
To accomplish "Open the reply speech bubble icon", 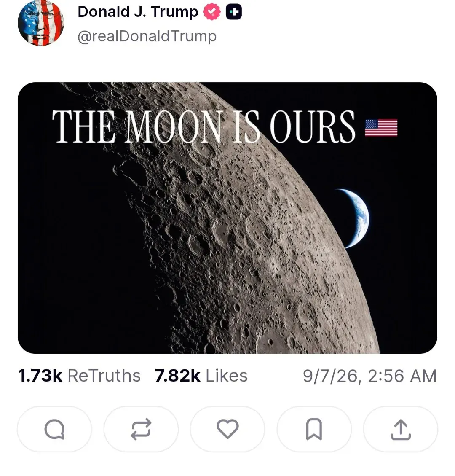I will point(54,429).
